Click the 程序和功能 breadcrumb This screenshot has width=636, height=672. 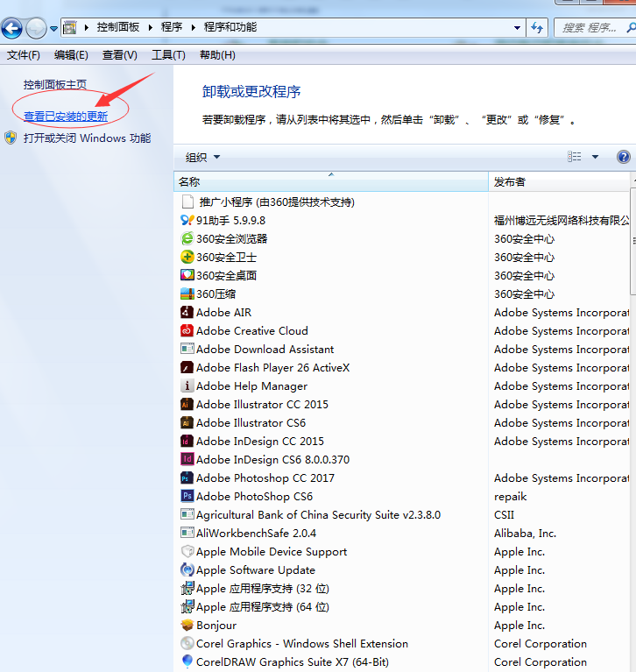point(230,27)
